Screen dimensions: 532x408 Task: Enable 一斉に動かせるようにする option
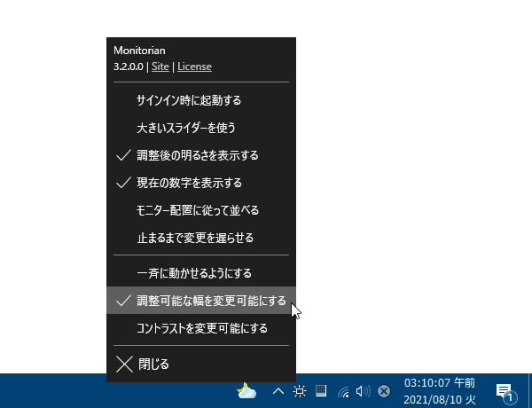[201, 273]
